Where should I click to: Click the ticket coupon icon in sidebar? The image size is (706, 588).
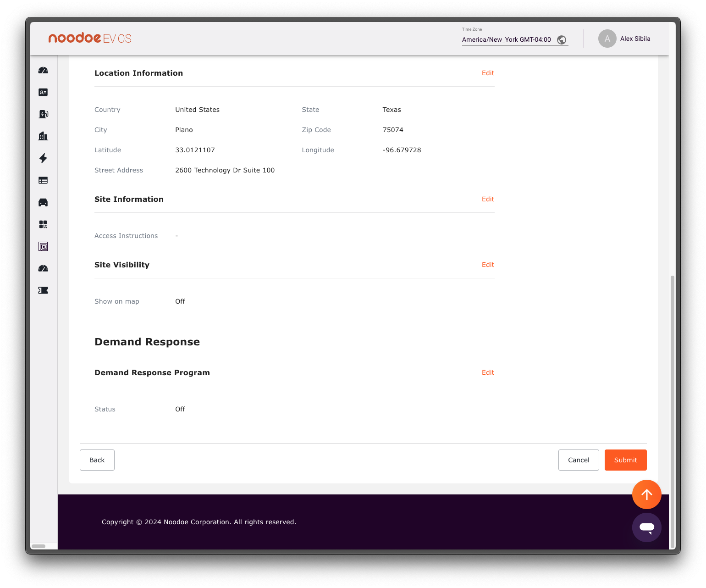tap(43, 290)
